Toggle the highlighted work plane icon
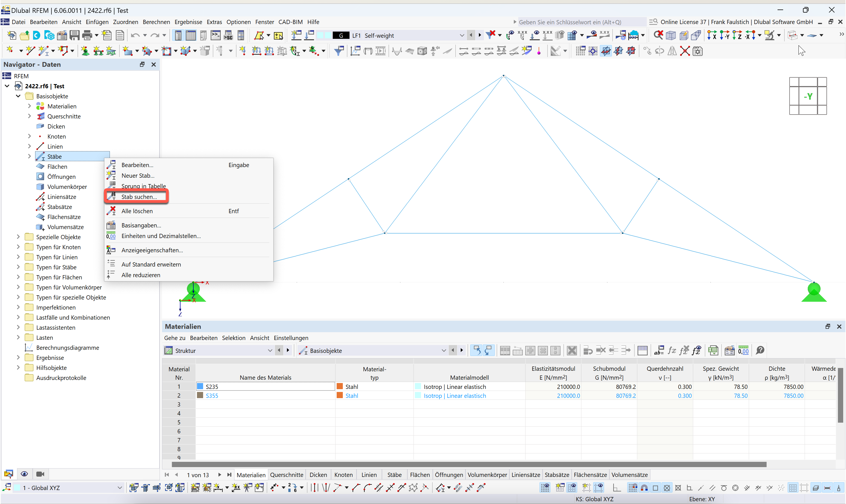Image resolution: width=846 pixels, height=504 pixels. point(606,51)
